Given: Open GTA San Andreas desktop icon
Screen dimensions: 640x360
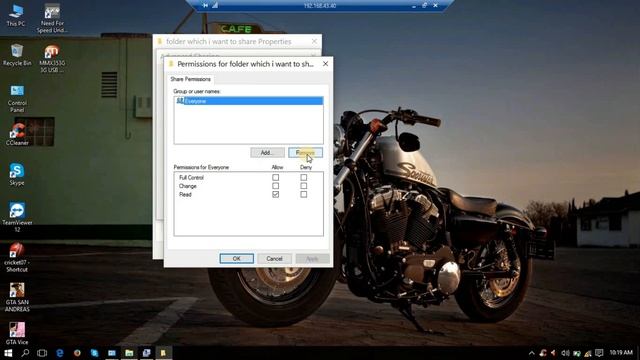Looking at the screenshot, I should coord(17,297).
